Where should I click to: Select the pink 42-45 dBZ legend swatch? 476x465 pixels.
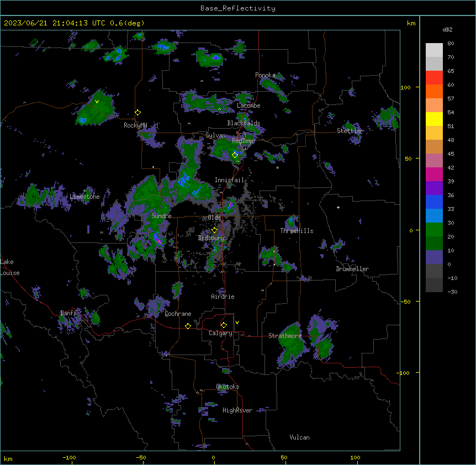click(434, 161)
